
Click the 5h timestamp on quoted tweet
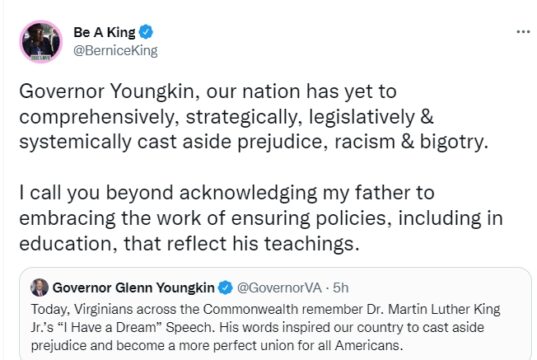[x=341, y=288]
